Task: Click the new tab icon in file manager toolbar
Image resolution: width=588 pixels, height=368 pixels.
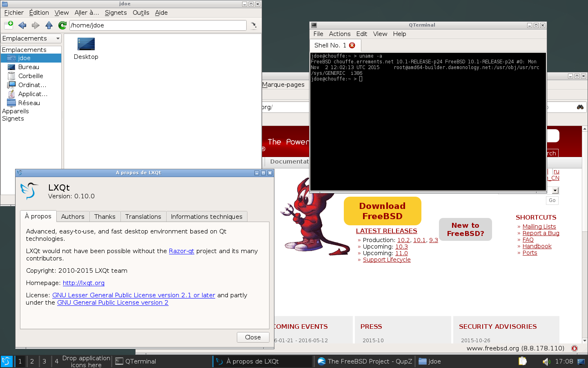Action: pos(9,25)
